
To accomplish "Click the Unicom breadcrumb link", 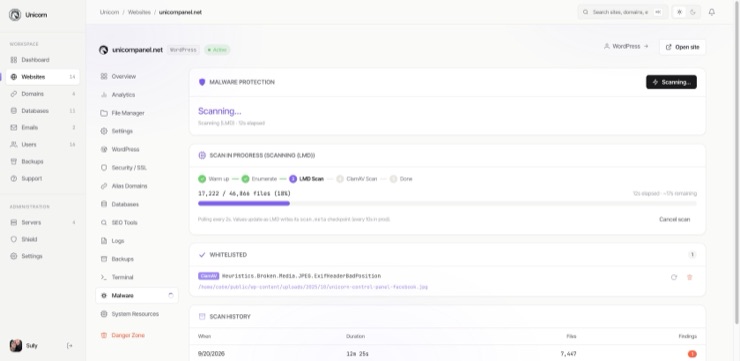I will (108, 12).
